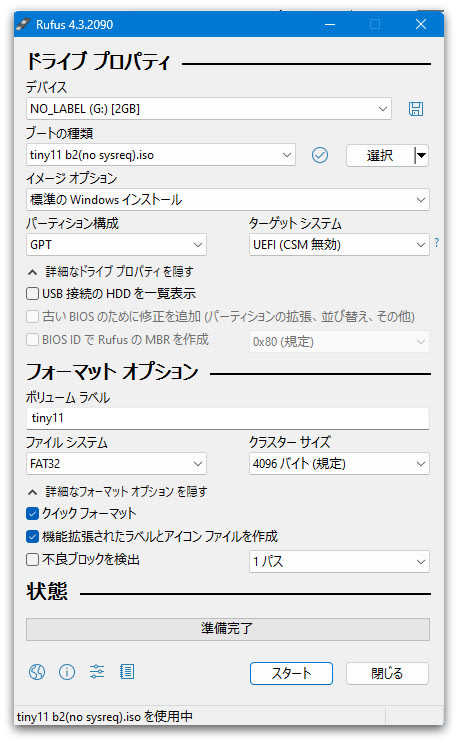Screen dimensions: 458x743
Task: Uncheck 機能拡張されたラベルとアイコン ファイルを作成
Action: pyautogui.click(x=32, y=536)
